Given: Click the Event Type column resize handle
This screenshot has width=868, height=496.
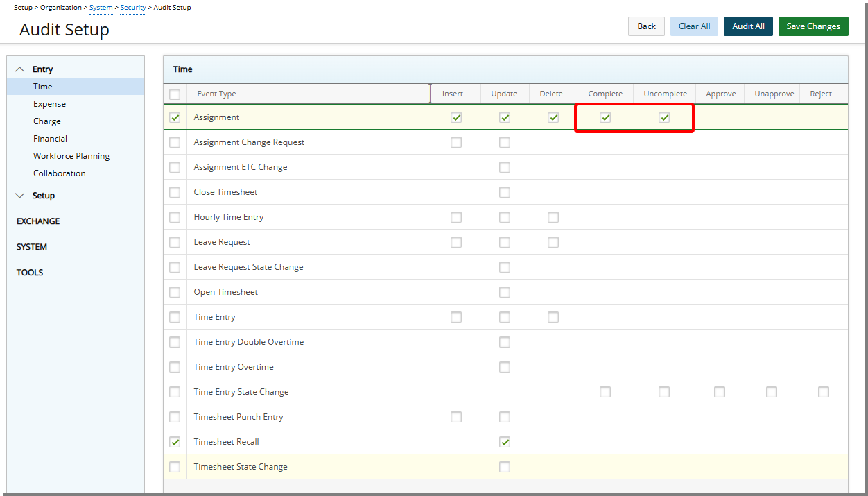Looking at the screenshot, I should [431, 94].
